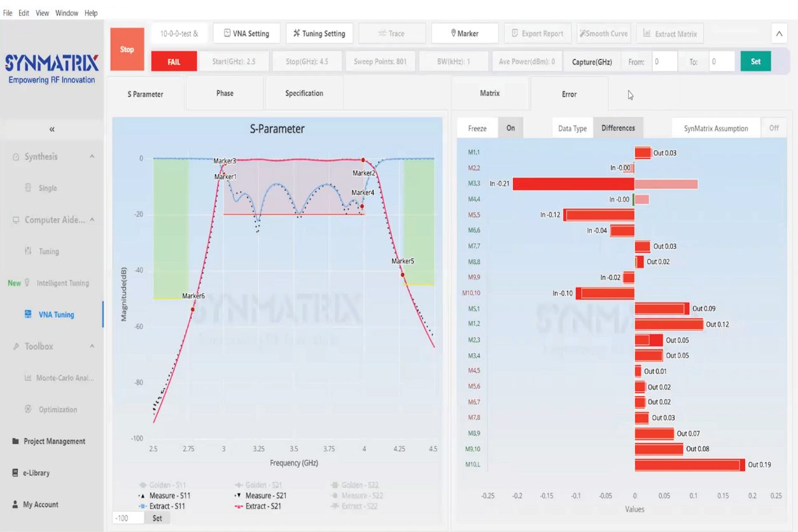This screenshot has width=798, height=532.
Task: Click the Trace icon
Action: click(x=382, y=33)
